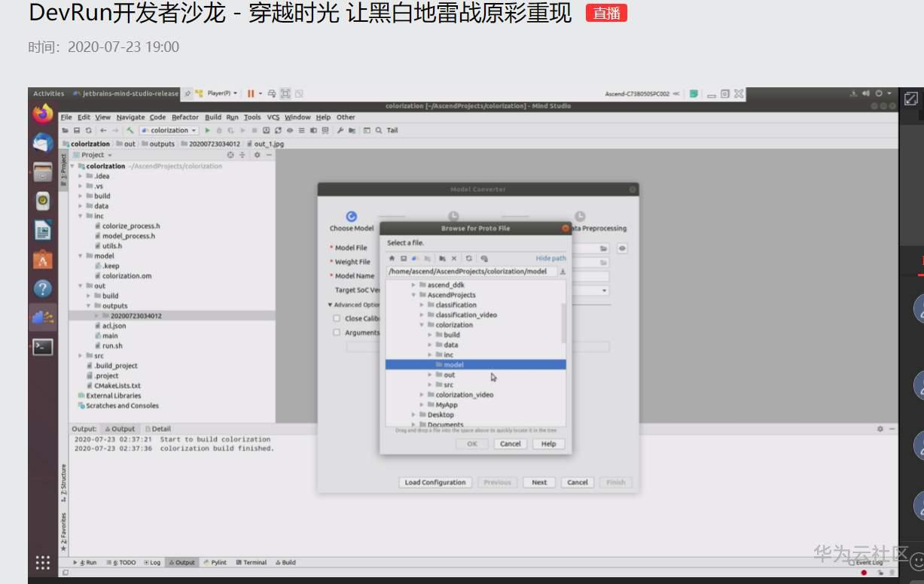The image size is (924, 584).
Task: Click the project directory icon in file browser
Action: 415,258
